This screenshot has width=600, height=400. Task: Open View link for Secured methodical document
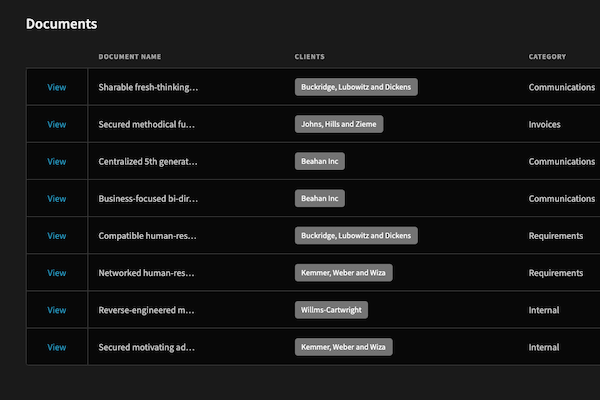click(x=57, y=124)
